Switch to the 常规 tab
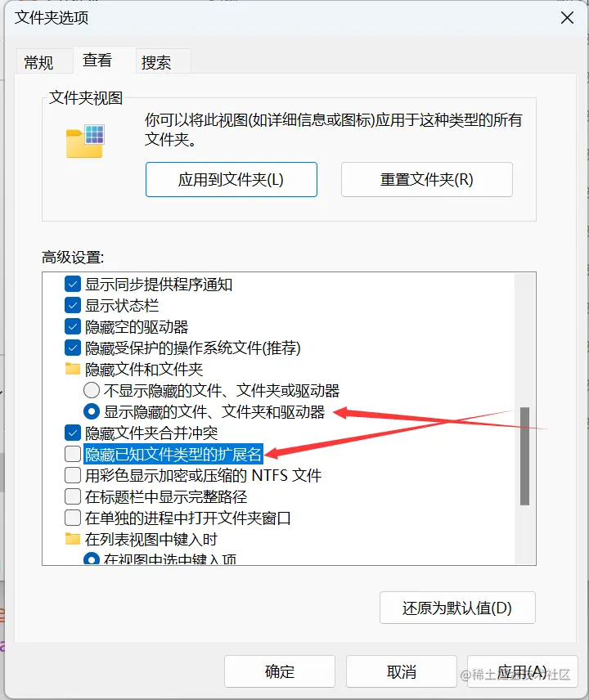 [38, 62]
